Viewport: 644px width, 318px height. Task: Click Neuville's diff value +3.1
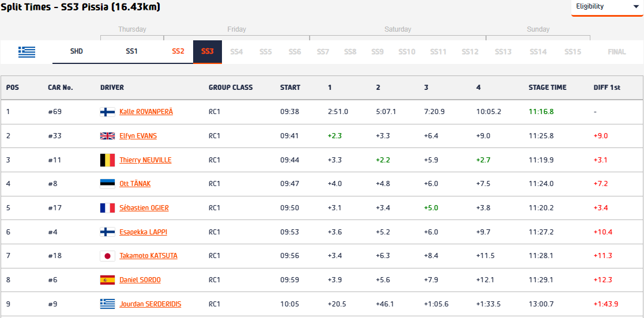[600, 160]
